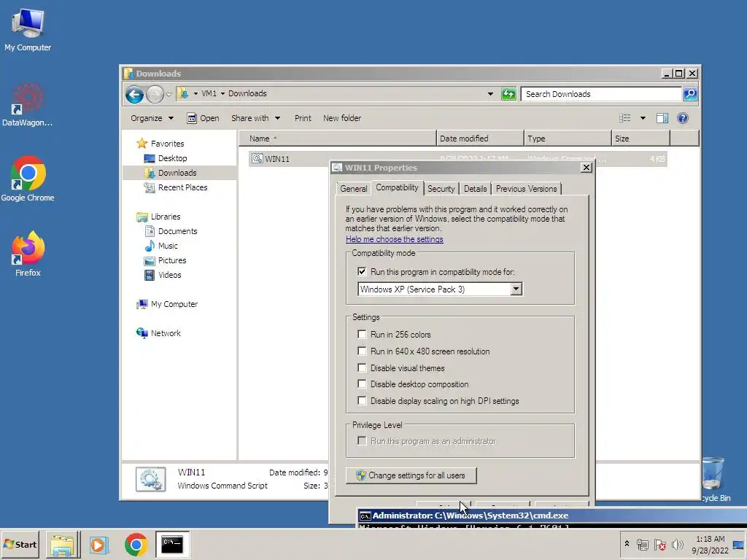Open the recent pages dropdown near Forward
The height and width of the screenshot is (560, 747).
169,94
